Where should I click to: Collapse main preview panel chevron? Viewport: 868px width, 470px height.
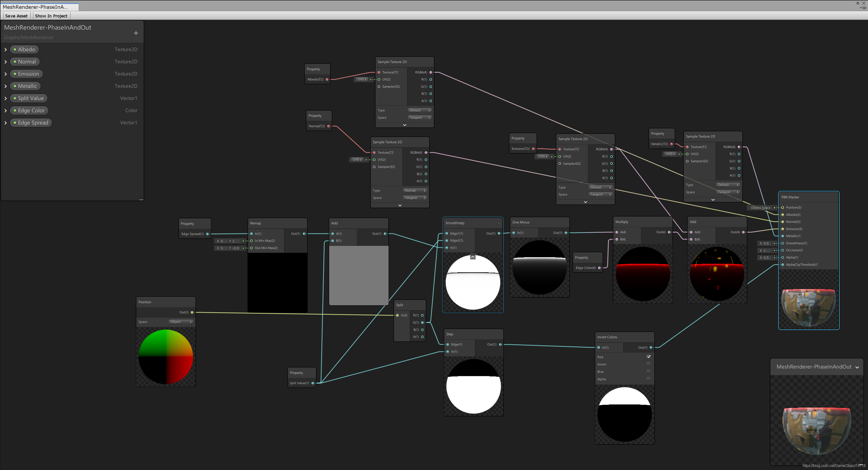point(857,367)
